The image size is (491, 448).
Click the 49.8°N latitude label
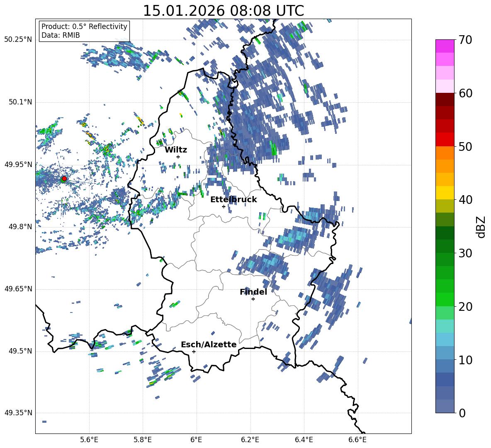20,227
